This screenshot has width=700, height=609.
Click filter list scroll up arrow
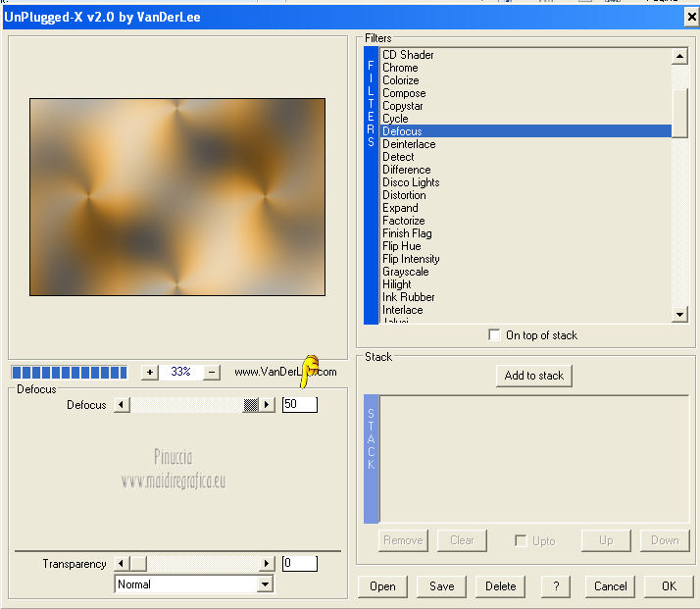pyautogui.click(x=679, y=56)
